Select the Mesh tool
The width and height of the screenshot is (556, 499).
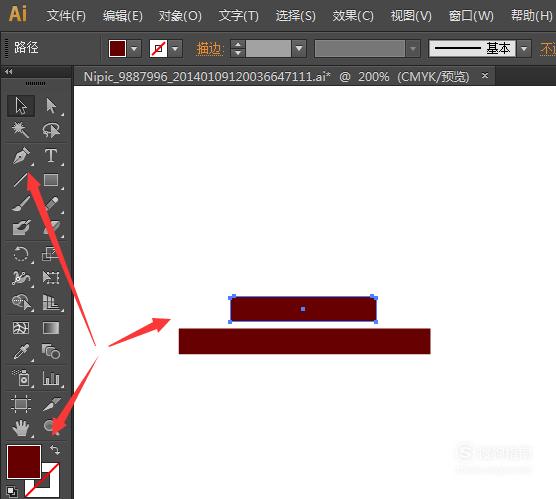click(x=21, y=328)
